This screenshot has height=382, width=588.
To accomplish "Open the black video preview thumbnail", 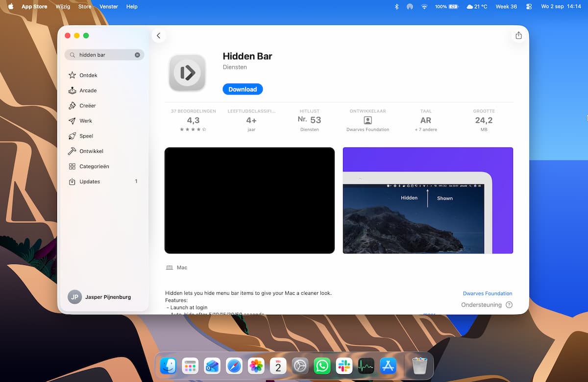I will coord(249,200).
